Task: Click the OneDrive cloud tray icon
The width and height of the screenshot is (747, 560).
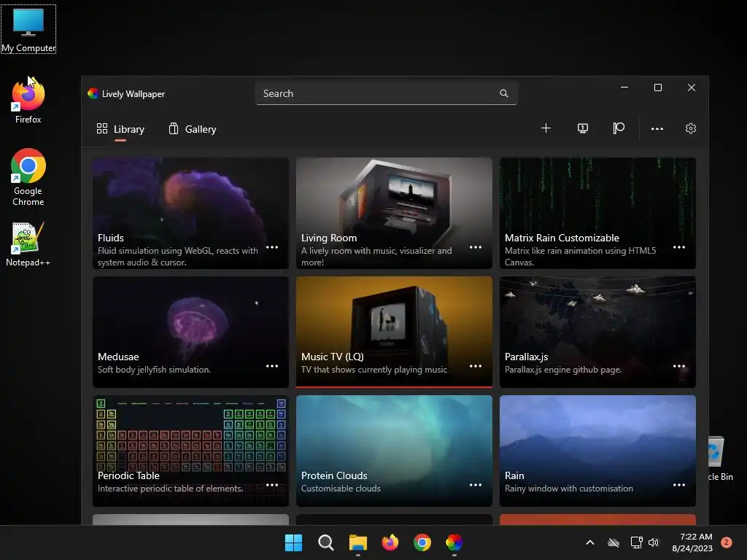Action: 614,542
